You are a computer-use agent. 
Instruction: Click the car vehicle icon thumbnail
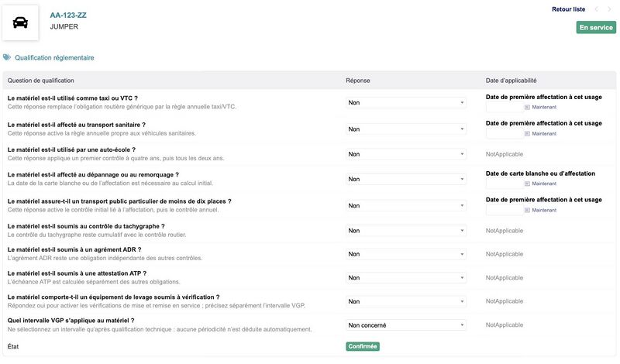click(20, 22)
